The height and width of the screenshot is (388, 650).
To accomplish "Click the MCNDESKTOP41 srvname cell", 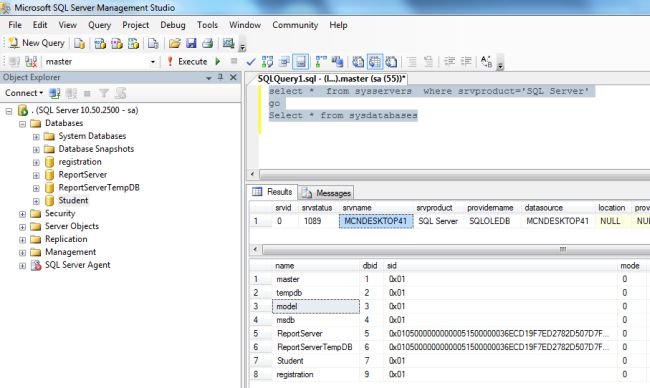I will [376, 221].
